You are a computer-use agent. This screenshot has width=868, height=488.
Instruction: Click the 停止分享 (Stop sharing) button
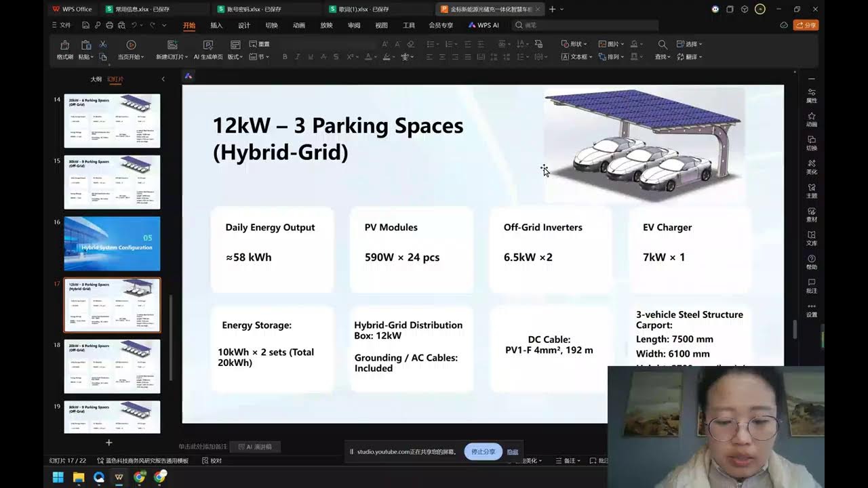coord(484,451)
